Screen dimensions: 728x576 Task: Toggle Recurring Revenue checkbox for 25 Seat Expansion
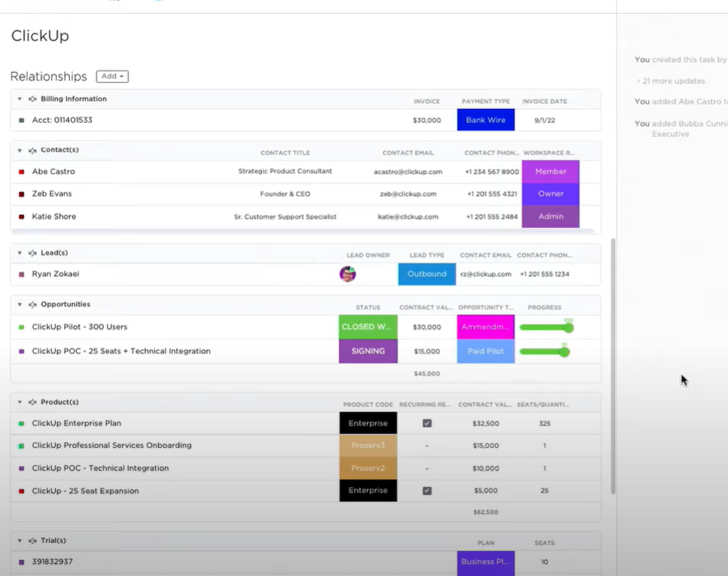(427, 491)
